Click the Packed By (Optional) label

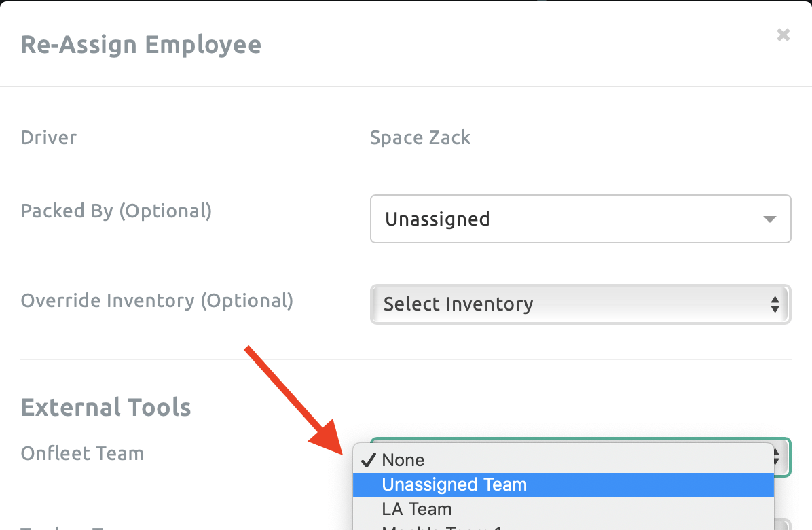[116, 211]
